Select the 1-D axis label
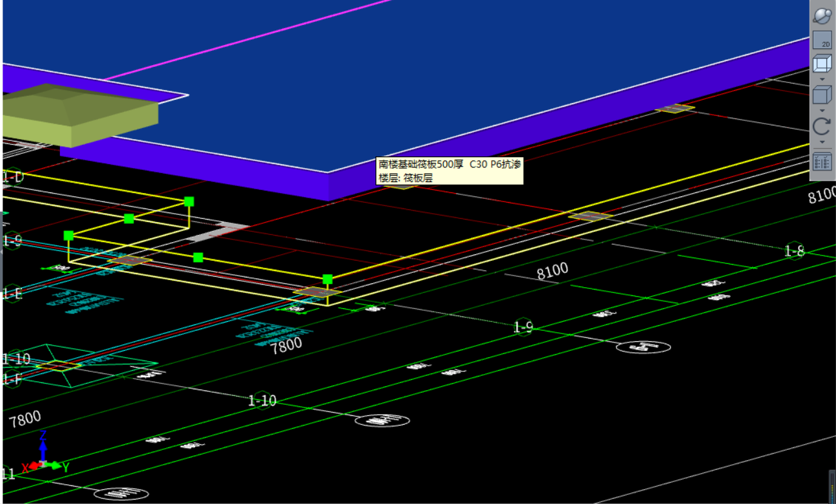This screenshot has height=504, width=836. pyautogui.click(x=12, y=176)
